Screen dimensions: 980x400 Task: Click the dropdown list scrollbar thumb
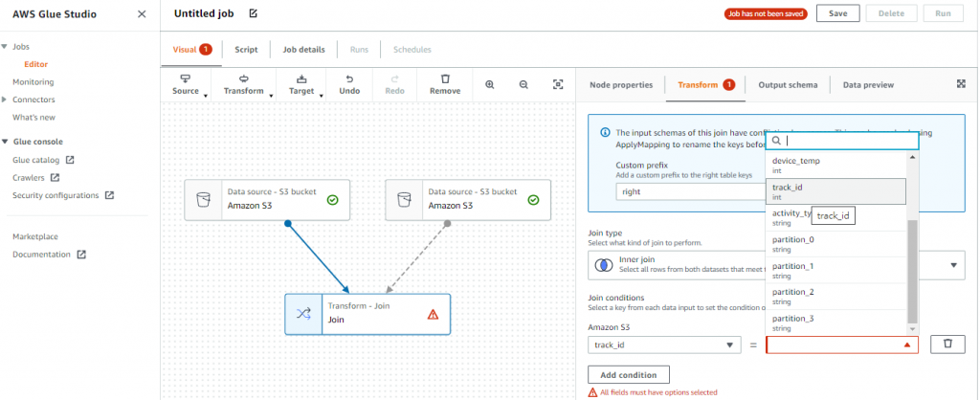pos(912,271)
